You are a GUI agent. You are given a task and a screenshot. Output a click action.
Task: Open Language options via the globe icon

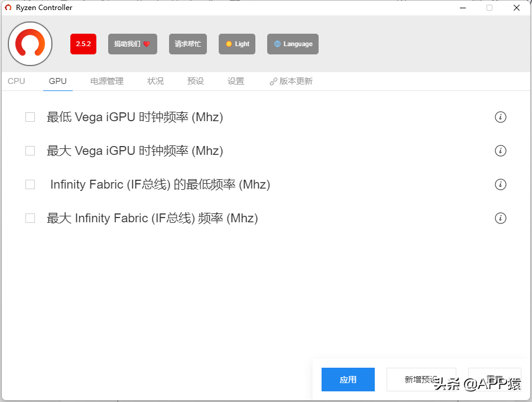293,44
